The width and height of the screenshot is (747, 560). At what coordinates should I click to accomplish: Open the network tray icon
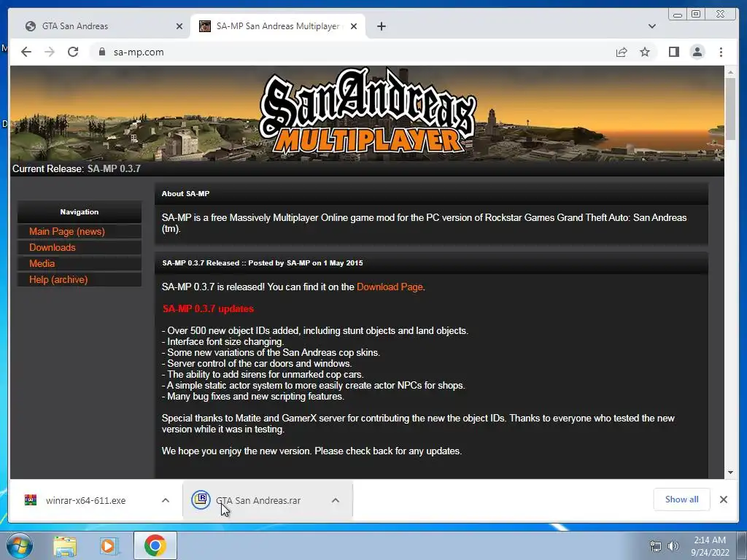pyautogui.click(x=656, y=546)
